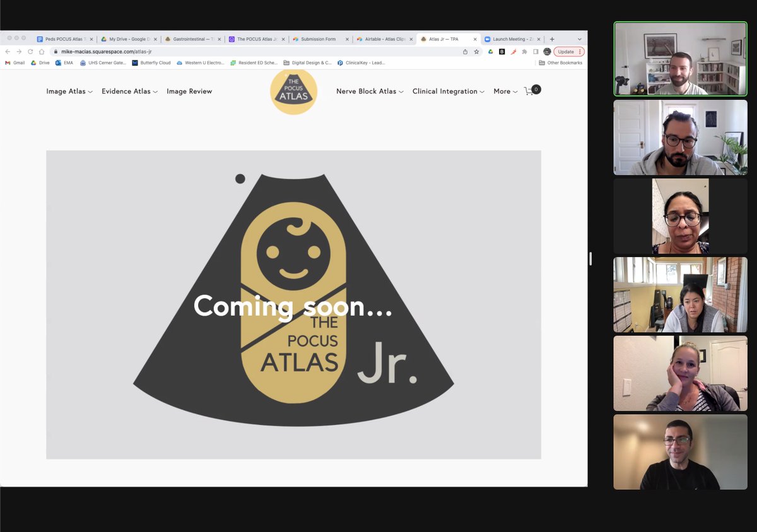Open the Image Review page
The width and height of the screenshot is (757, 532).
[x=189, y=91]
